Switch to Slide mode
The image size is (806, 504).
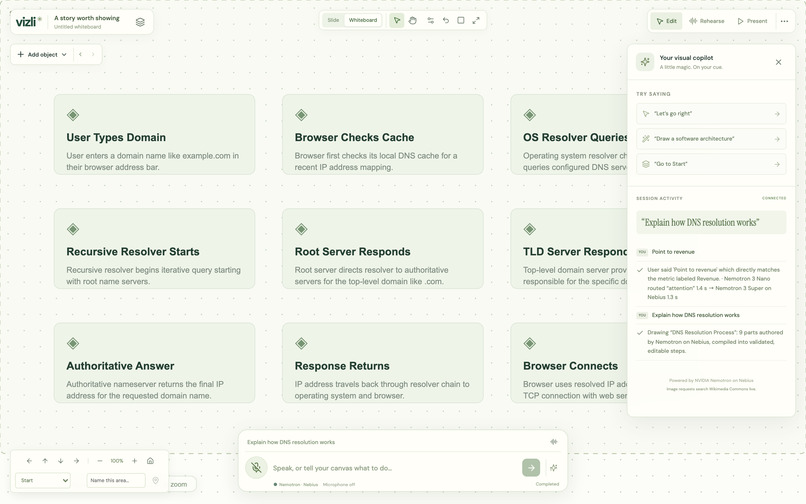pyautogui.click(x=333, y=20)
